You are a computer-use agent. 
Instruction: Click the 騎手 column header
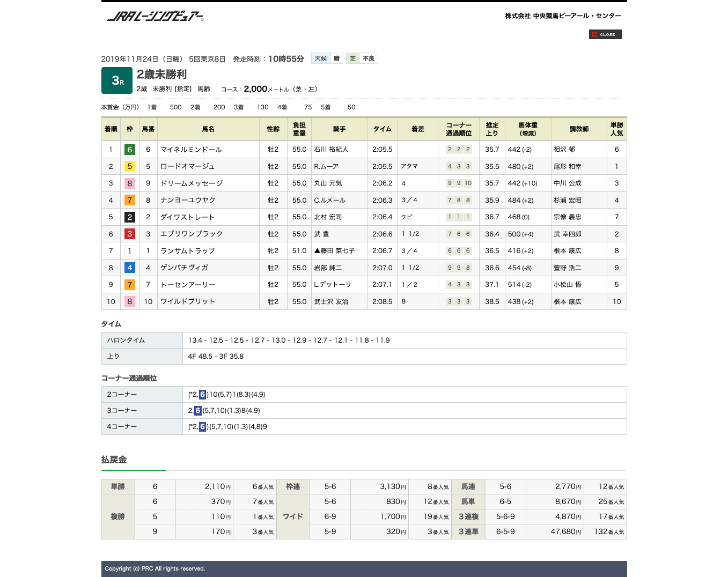tap(339, 129)
